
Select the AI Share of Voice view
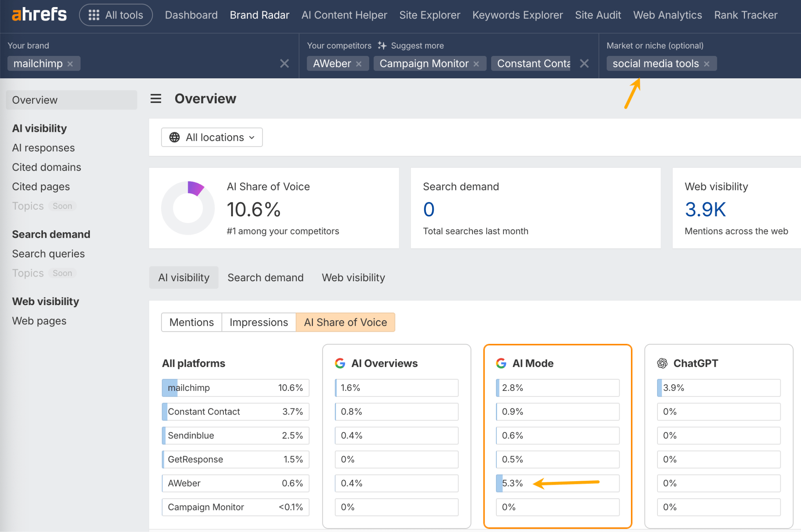tap(345, 322)
